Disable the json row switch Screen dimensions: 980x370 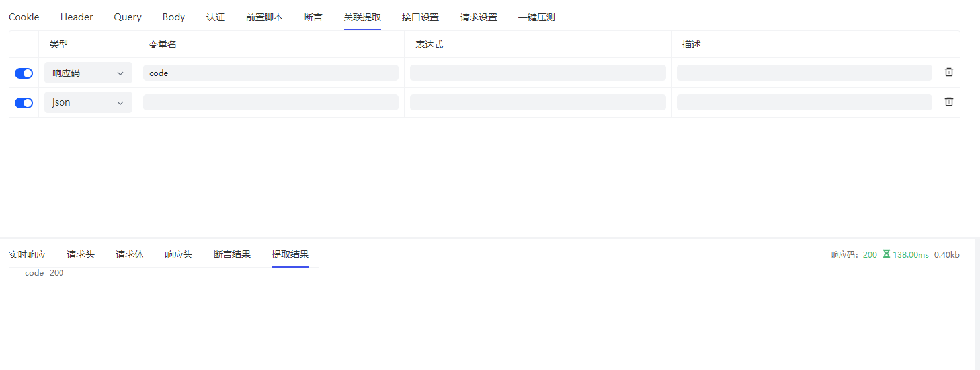click(24, 103)
